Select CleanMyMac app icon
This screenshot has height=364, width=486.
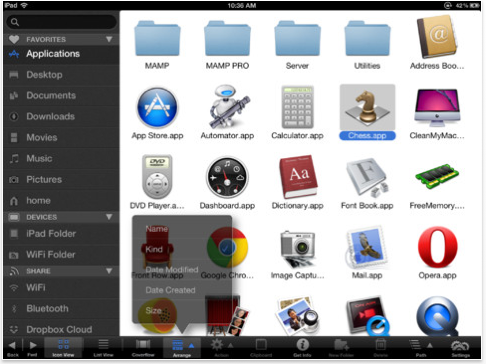(437, 107)
